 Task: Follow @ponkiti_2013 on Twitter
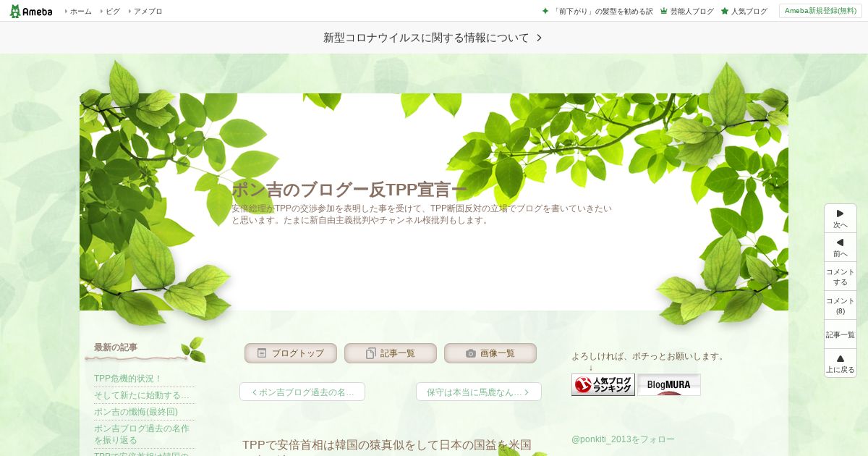click(x=623, y=439)
